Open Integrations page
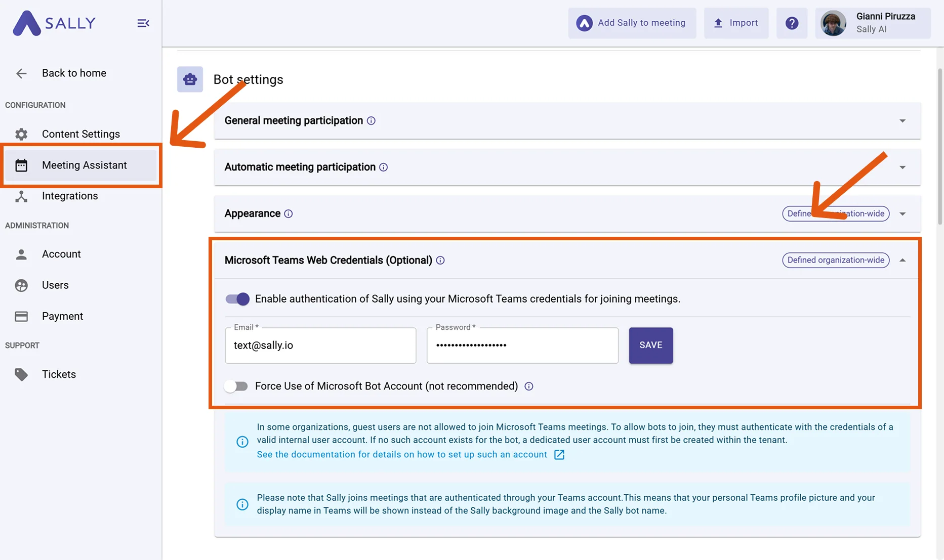Viewport: 944px width, 560px height. [x=81, y=196]
